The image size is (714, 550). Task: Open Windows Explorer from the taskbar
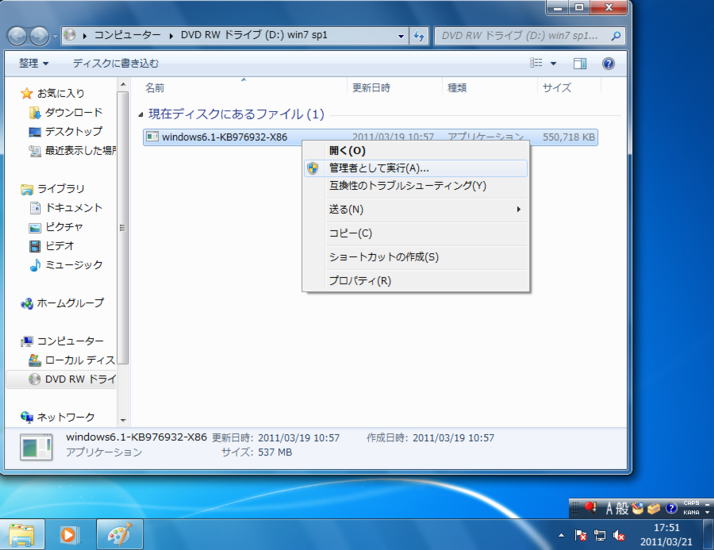click(22, 535)
